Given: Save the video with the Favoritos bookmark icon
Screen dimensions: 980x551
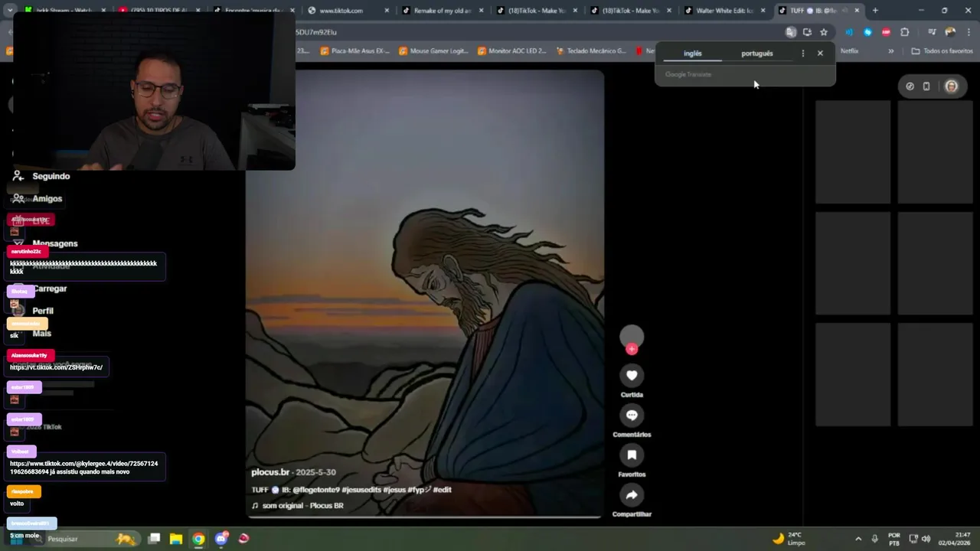Looking at the screenshot, I should (x=632, y=455).
